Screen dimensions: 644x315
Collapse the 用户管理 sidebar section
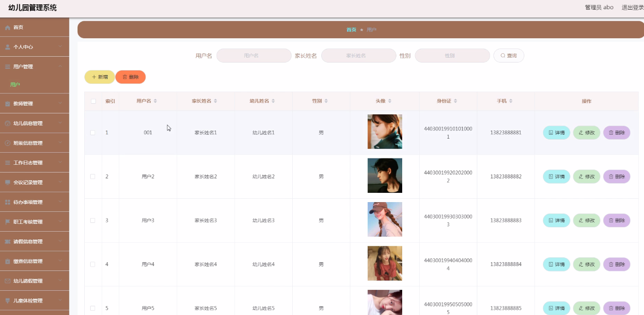(34, 67)
